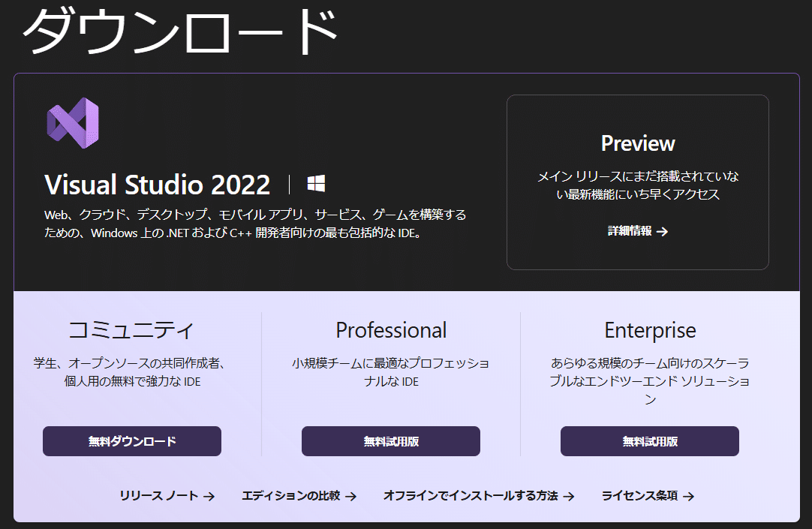Click the arrow icon beside エディションの比較
Viewport: 812px width, 529px height.
point(352,496)
